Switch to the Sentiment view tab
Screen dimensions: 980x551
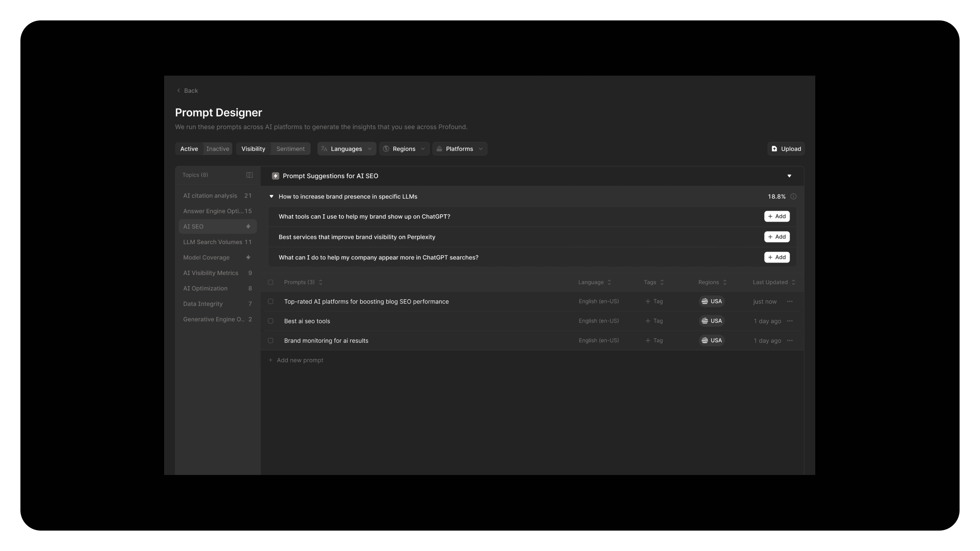290,149
